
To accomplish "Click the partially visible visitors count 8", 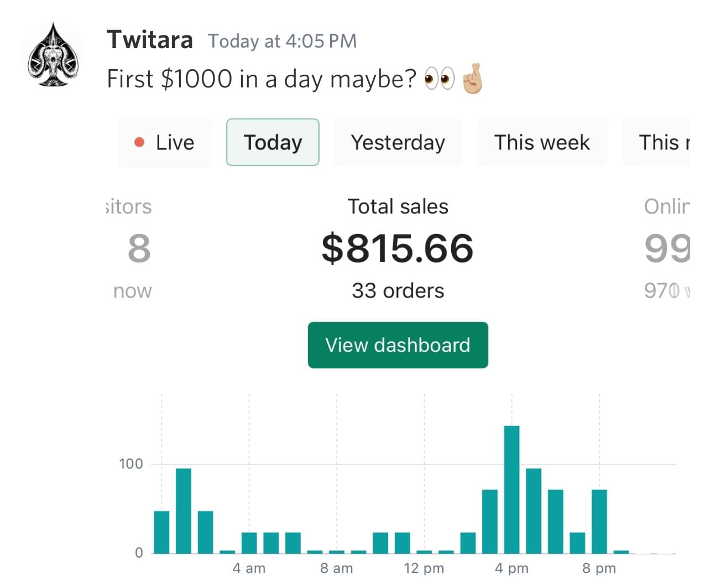I will tap(139, 248).
